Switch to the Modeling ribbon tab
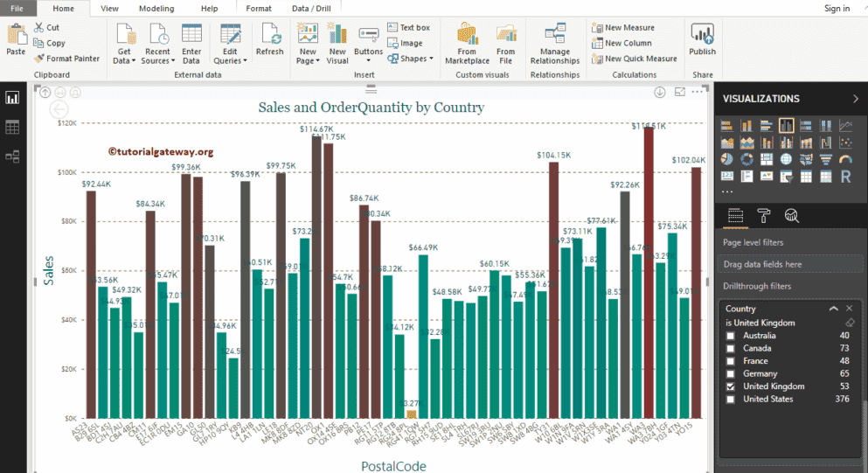This screenshot has width=868, height=473. pyautogui.click(x=156, y=8)
